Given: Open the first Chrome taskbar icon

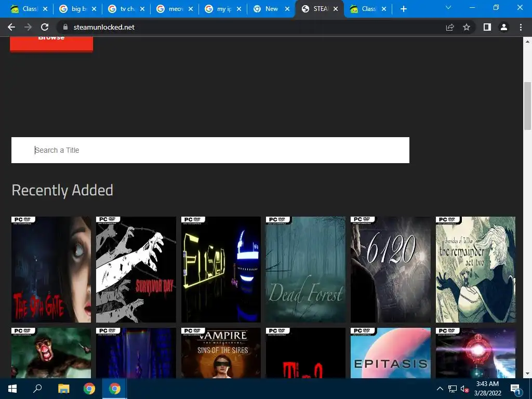Looking at the screenshot, I should tap(89, 389).
